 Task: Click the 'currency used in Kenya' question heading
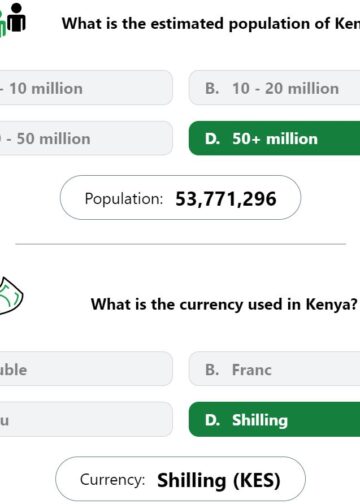pyautogui.click(x=224, y=304)
